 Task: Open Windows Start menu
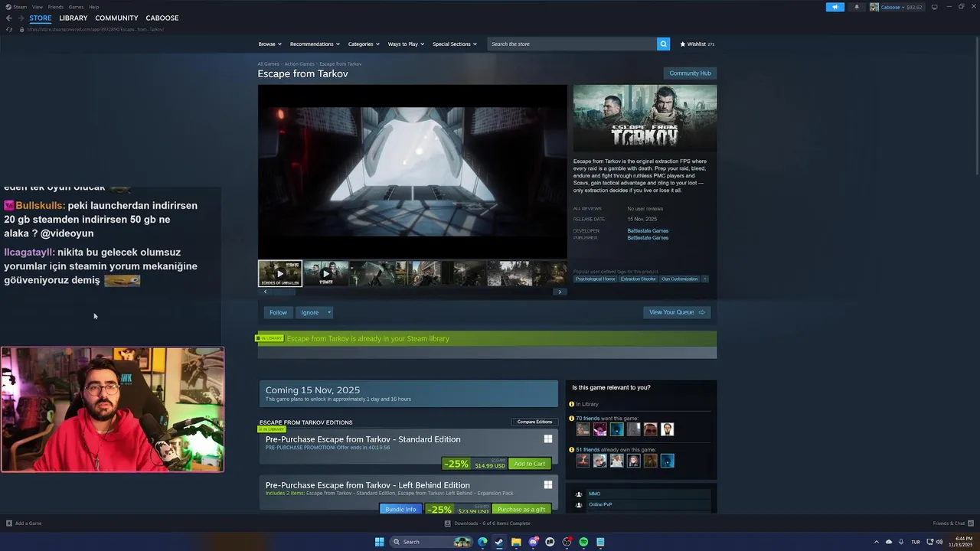[x=379, y=542]
